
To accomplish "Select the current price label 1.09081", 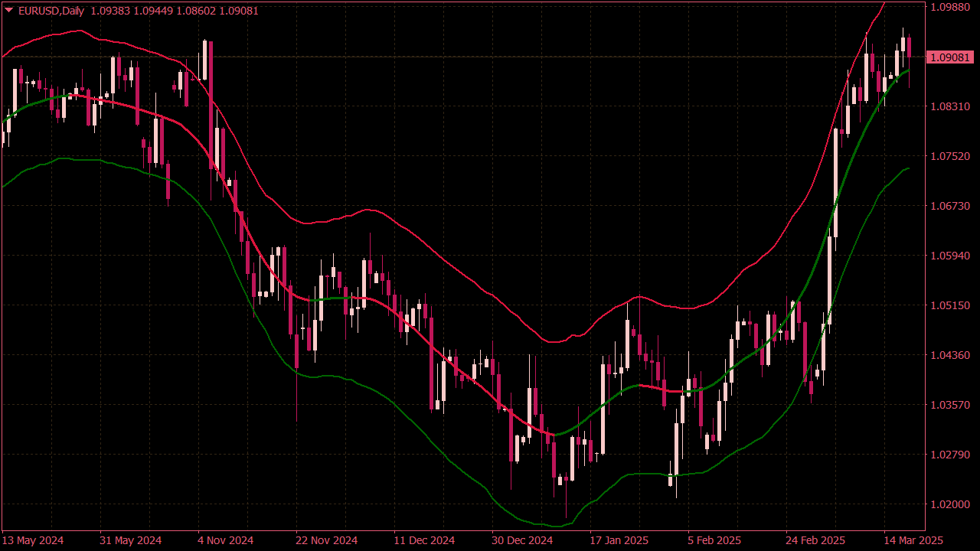I will (951, 57).
